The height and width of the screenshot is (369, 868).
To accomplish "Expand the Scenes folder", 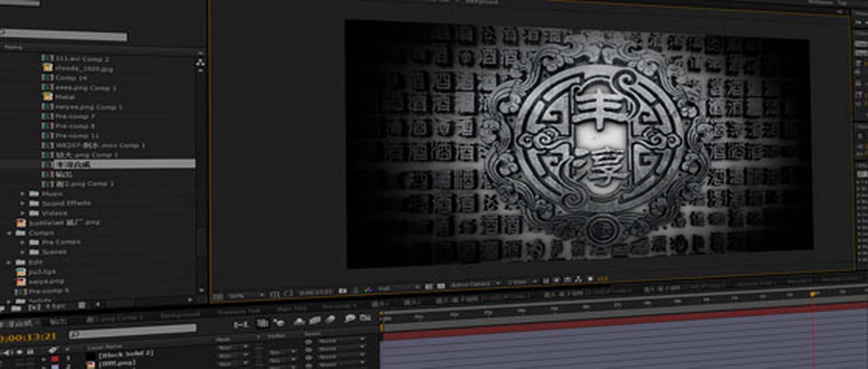I will pos(22,252).
